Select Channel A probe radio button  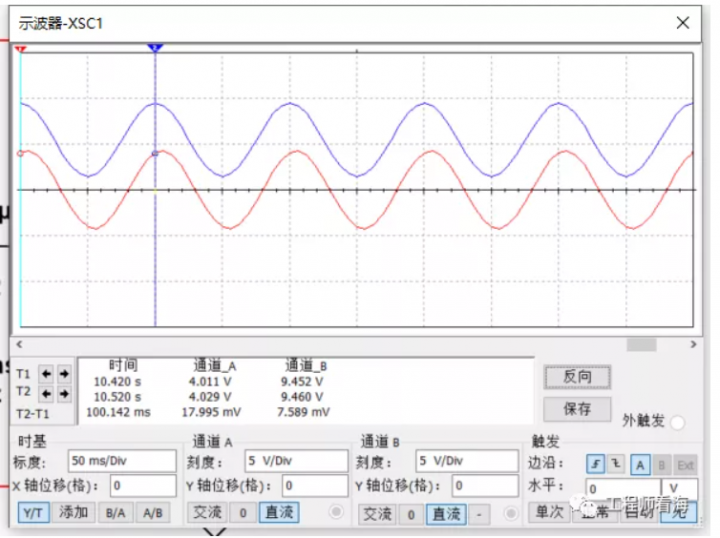[x=336, y=512]
